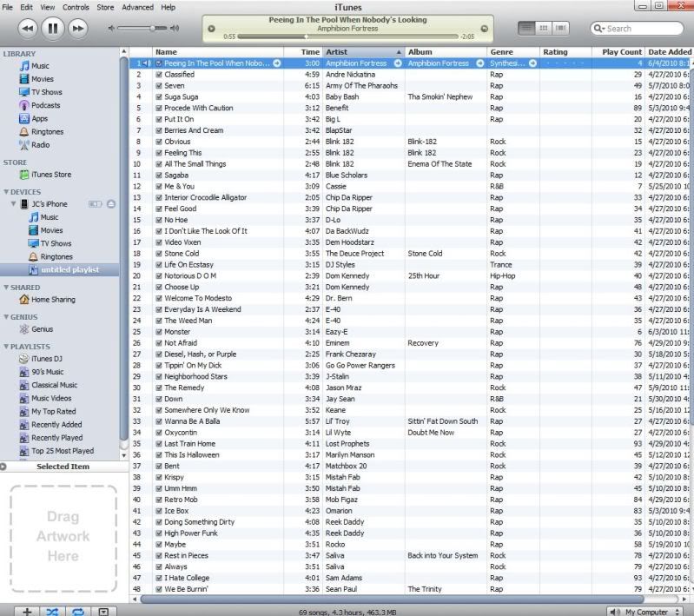The width and height of the screenshot is (694, 616).
Task: Open the iTunes DJ playlist
Action: pyautogui.click(x=47, y=359)
